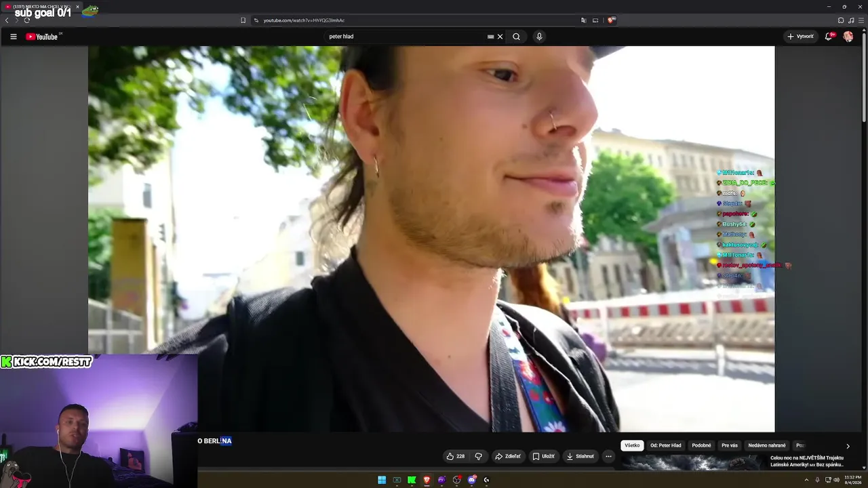868x488 pixels.
Task: Select the YouTube video browser tab
Action: pos(42,7)
